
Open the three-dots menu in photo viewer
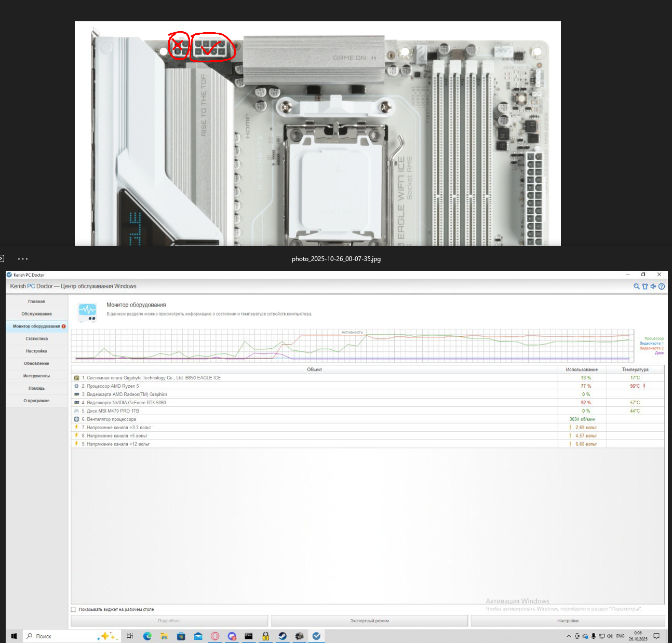[23, 258]
